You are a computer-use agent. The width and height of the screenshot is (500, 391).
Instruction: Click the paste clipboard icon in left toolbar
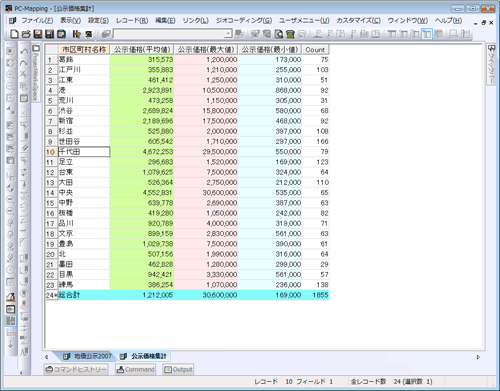24,98
